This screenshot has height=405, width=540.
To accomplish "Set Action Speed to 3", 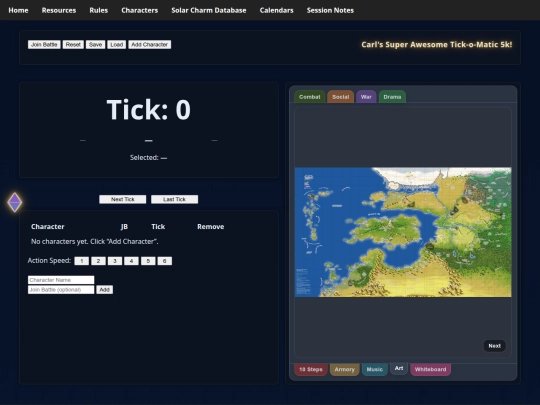I will 115,261.
